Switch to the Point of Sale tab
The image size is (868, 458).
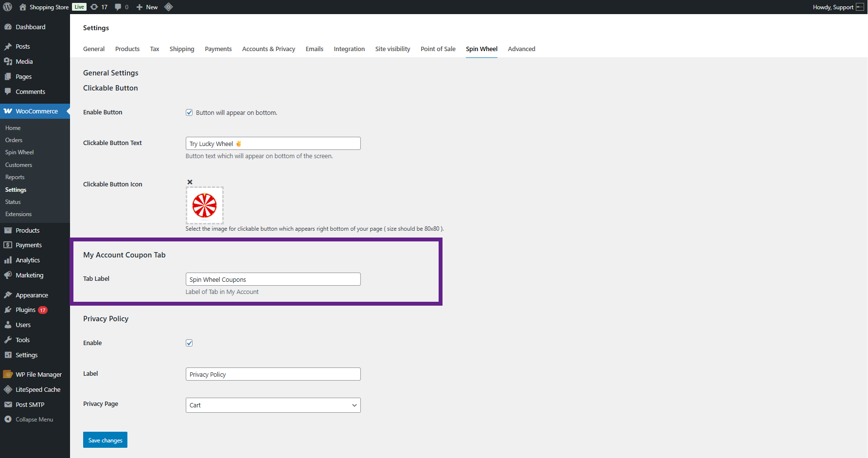[x=438, y=49]
